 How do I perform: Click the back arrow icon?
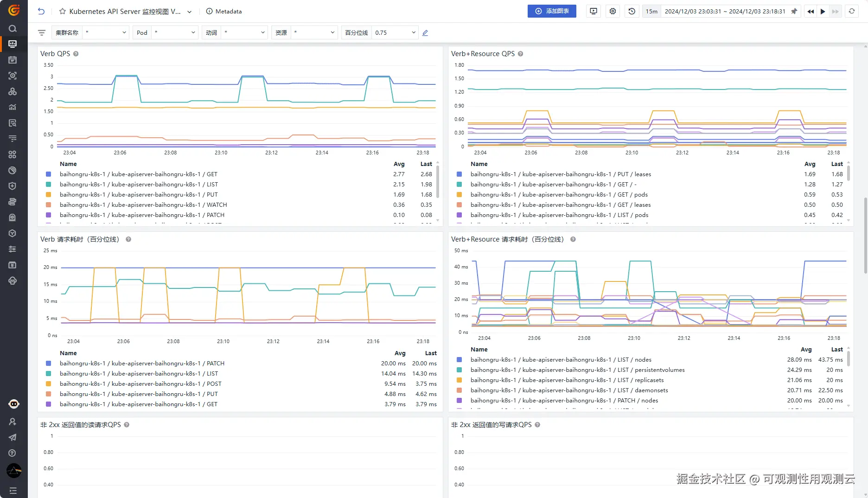coord(41,11)
